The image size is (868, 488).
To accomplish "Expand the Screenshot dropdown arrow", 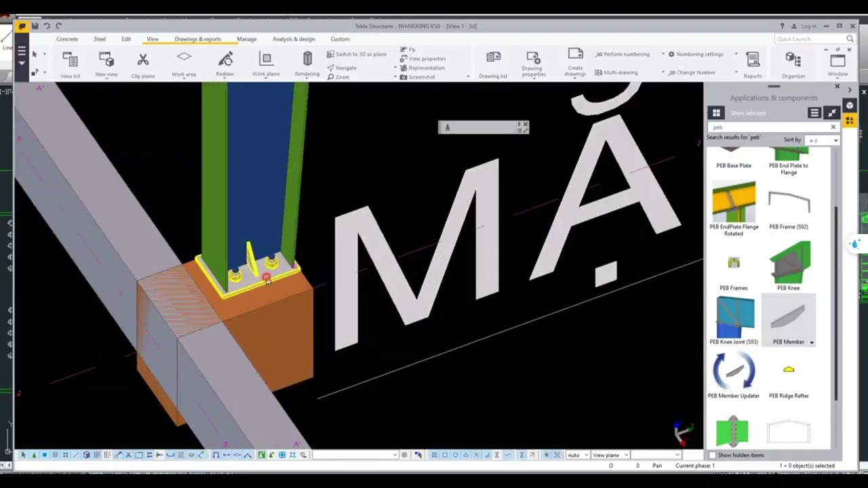I will point(468,77).
